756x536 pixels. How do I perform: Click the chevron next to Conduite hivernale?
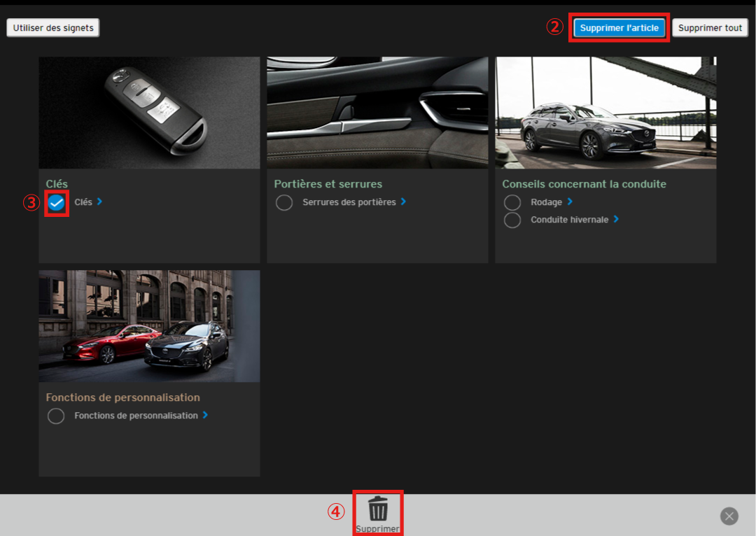pyautogui.click(x=616, y=219)
